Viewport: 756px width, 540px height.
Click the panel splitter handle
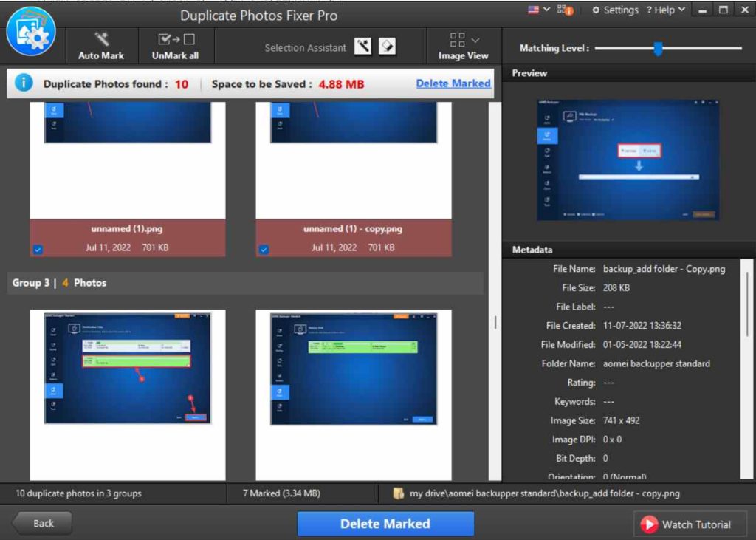pos(495,322)
